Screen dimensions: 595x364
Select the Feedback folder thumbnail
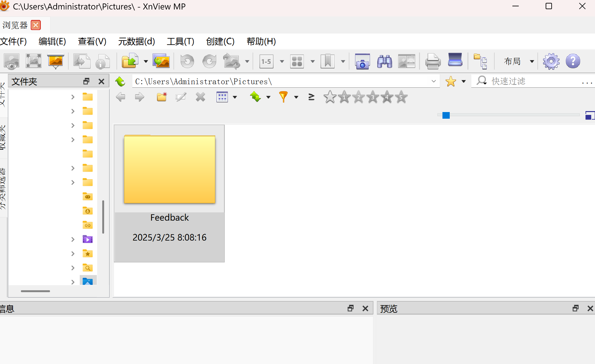click(169, 193)
